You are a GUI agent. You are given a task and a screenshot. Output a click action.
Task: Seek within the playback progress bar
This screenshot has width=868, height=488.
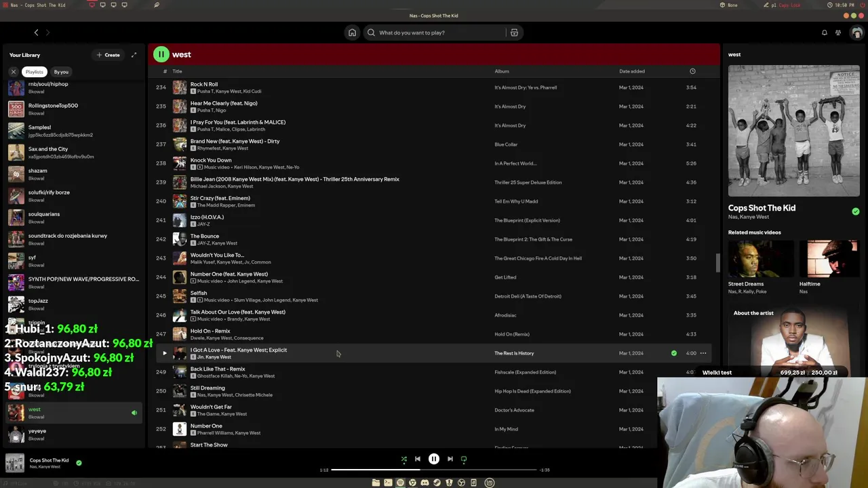point(434,470)
